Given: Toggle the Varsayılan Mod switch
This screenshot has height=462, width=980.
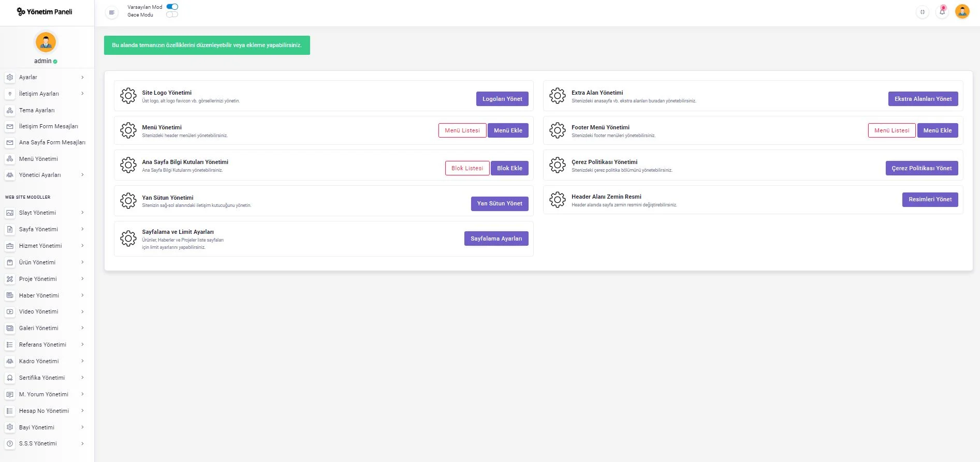Looking at the screenshot, I should tap(172, 7).
